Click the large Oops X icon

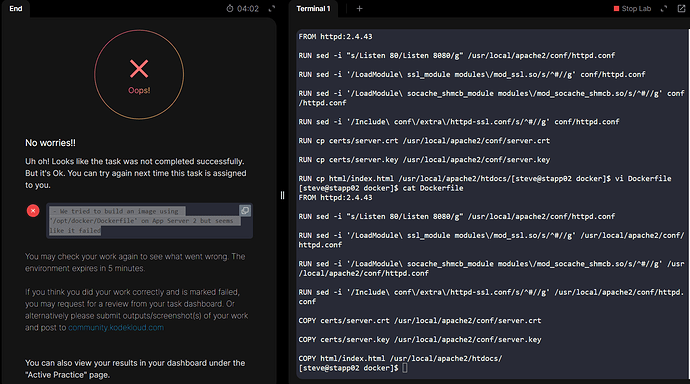(x=139, y=69)
